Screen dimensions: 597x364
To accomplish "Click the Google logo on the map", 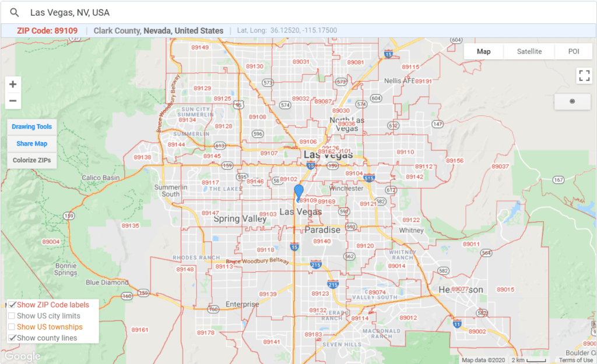I will 22,356.
